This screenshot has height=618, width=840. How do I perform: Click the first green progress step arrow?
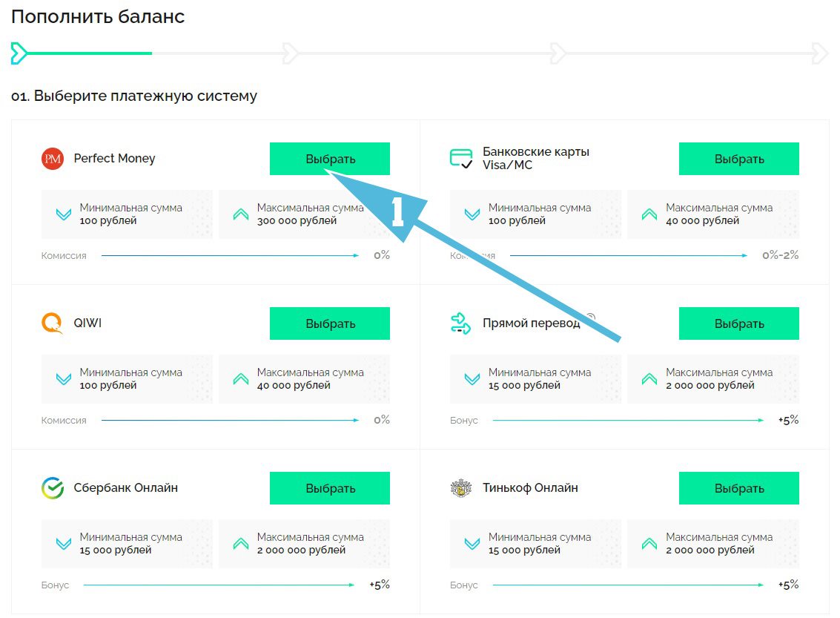click(19, 53)
